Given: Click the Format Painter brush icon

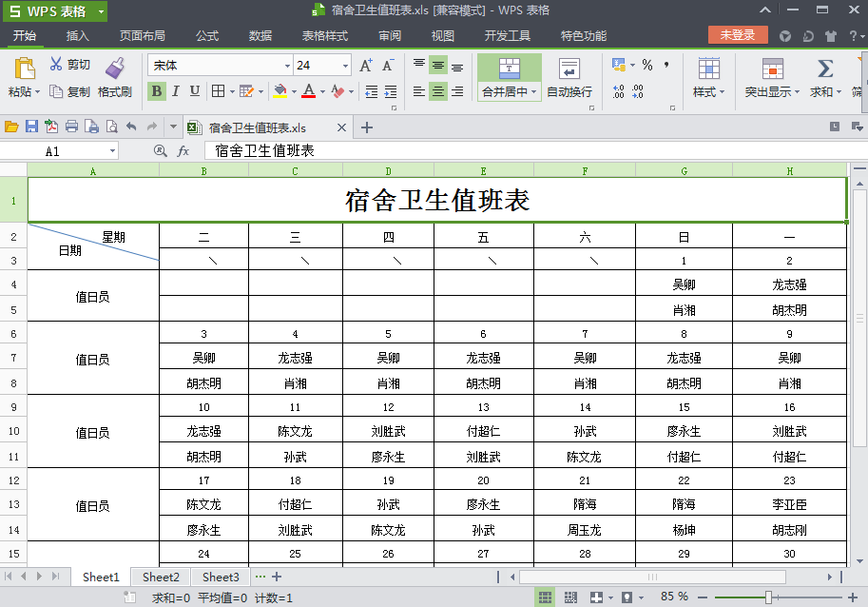Looking at the screenshot, I should click(115, 68).
